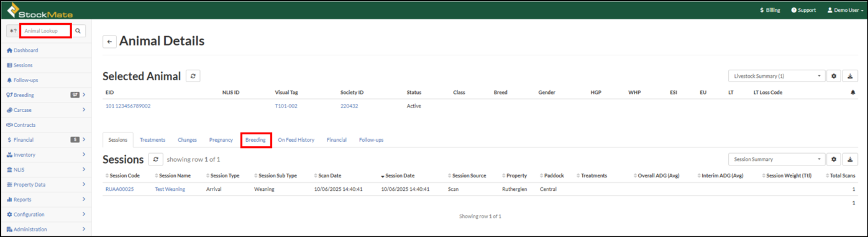Refresh the Selected Animal section
Viewport: 868px width, 237px height.
(193, 76)
